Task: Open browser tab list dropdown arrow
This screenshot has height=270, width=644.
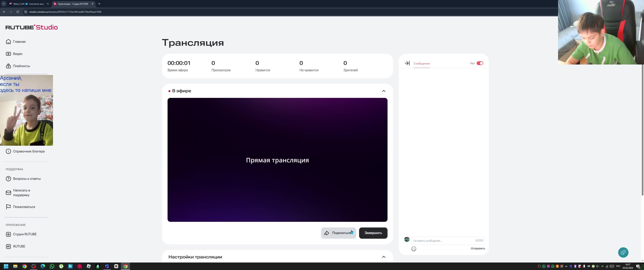Action: 4,4
